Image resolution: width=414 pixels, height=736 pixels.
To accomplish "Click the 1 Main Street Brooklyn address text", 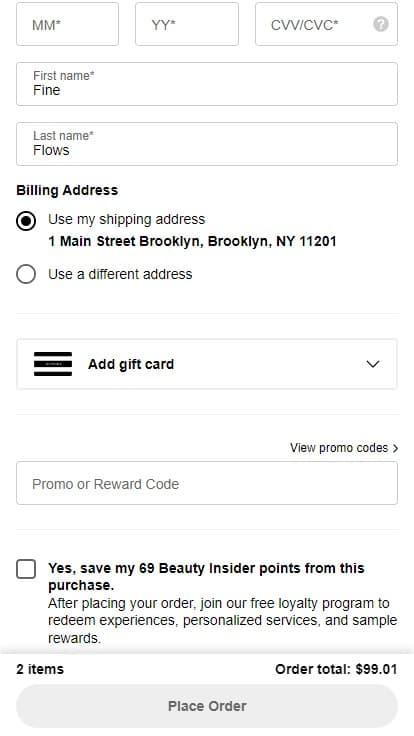I will (192, 241).
